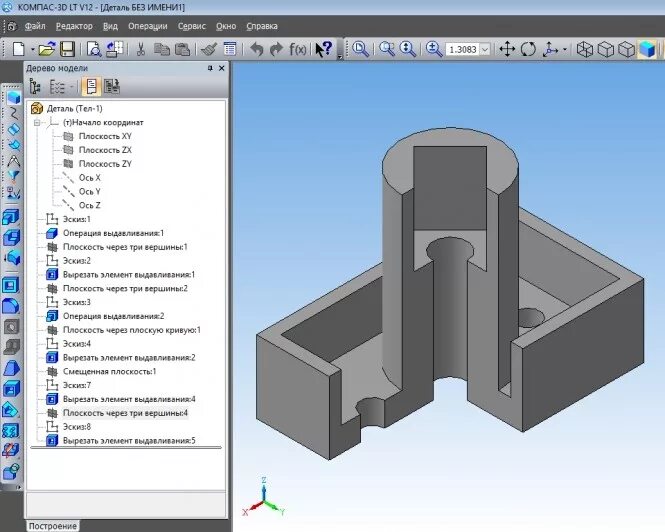Viewport: 665px width, 532px height.
Task: Toggle the highlighted page view button in model tree toolbar
Action: point(91,87)
